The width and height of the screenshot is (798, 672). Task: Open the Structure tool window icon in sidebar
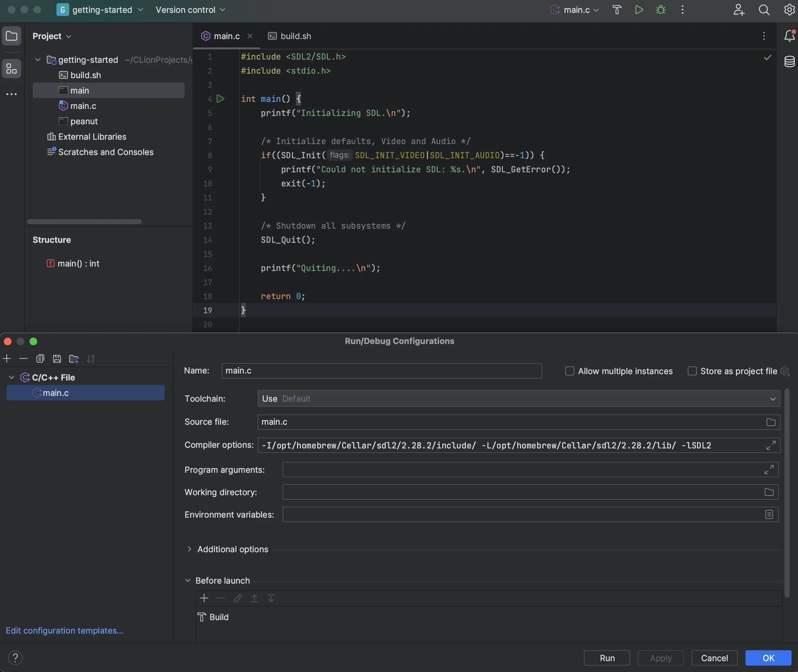pyautogui.click(x=12, y=69)
